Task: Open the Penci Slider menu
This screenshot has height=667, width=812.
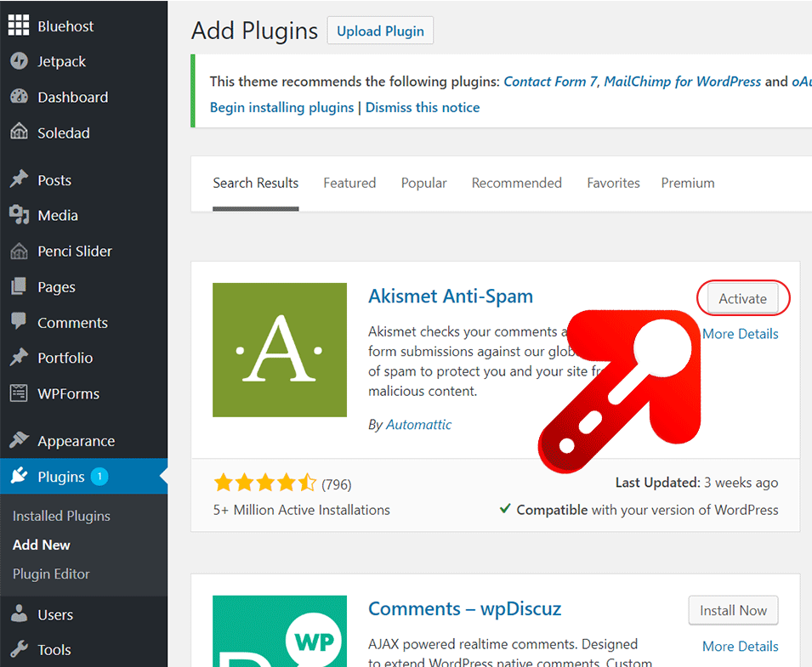Action: pos(75,251)
